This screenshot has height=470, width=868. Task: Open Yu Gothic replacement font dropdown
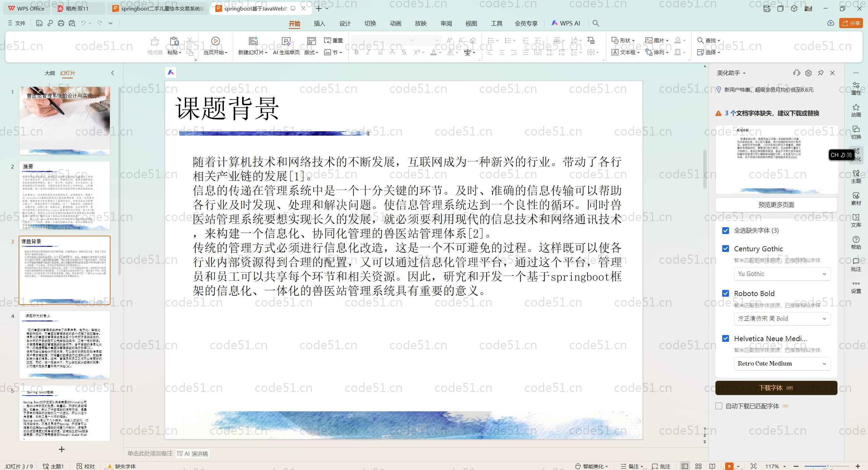782,274
